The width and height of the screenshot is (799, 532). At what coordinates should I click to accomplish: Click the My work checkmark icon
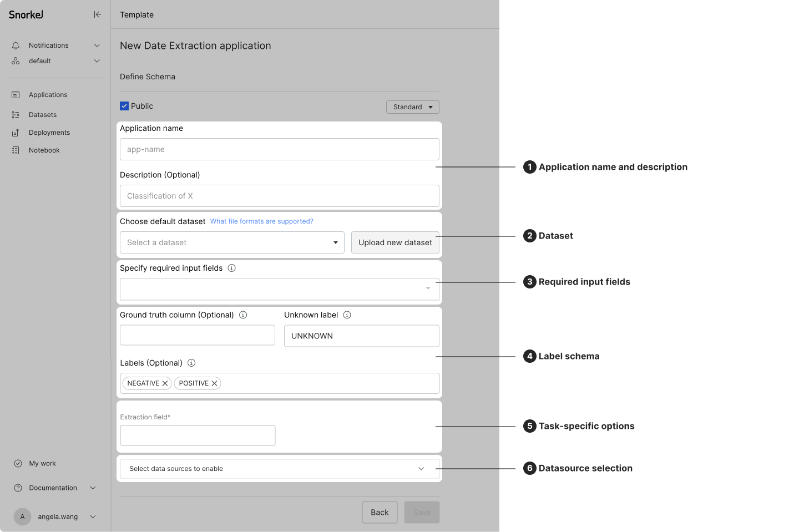18,463
